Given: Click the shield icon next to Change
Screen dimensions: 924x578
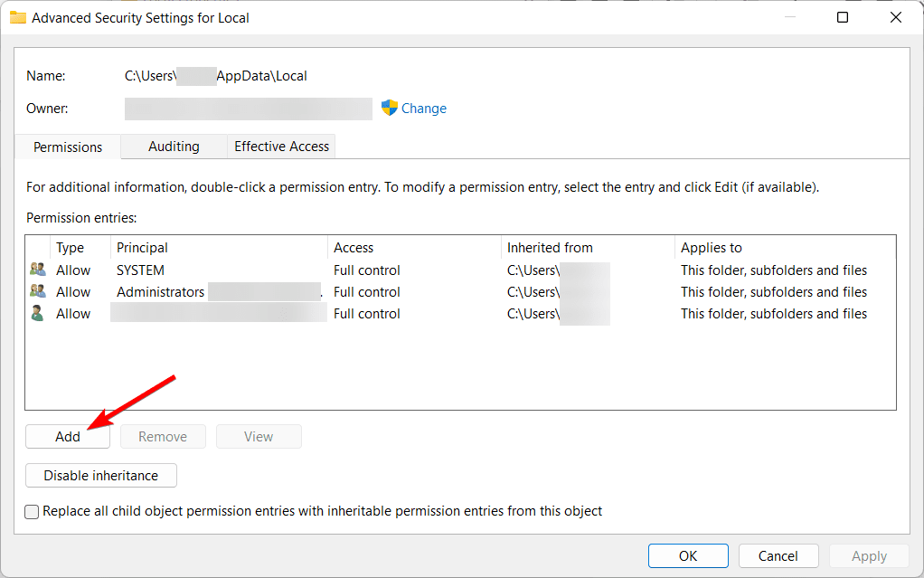Looking at the screenshot, I should tap(390, 109).
